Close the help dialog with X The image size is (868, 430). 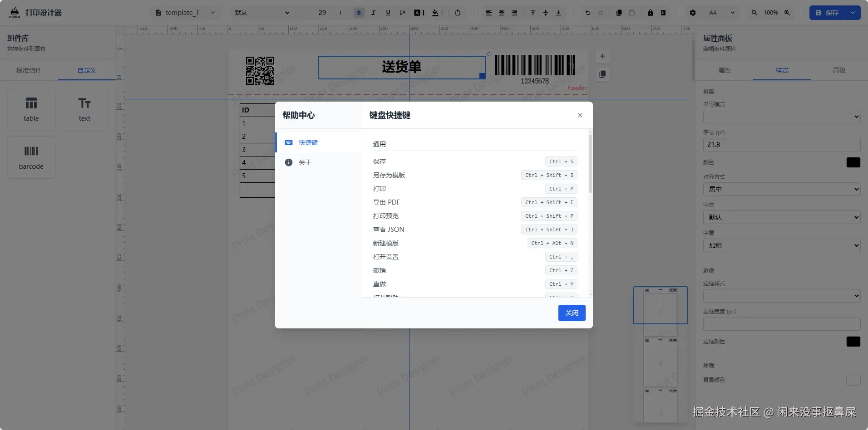pos(580,115)
